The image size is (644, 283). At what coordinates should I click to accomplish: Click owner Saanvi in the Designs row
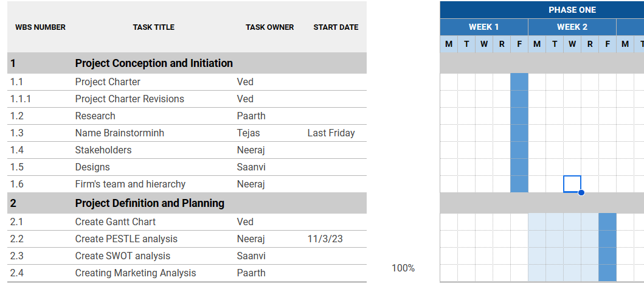click(251, 167)
